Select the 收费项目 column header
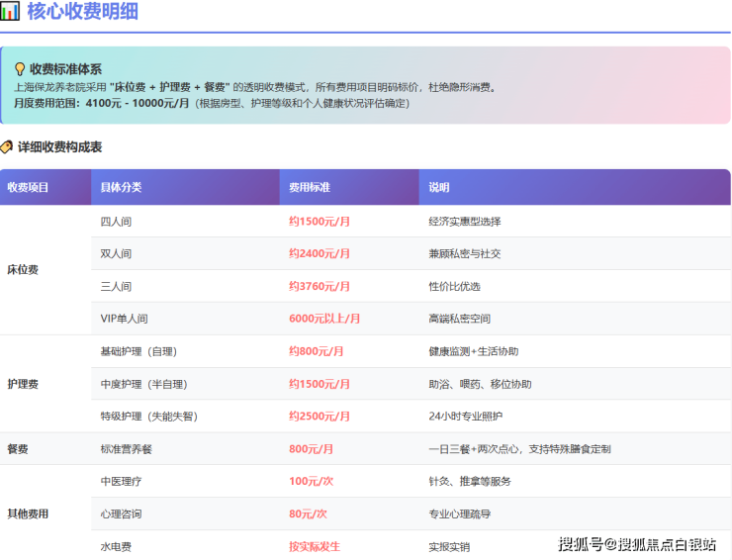Screen dimensions: 732x560 [x=28, y=187]
